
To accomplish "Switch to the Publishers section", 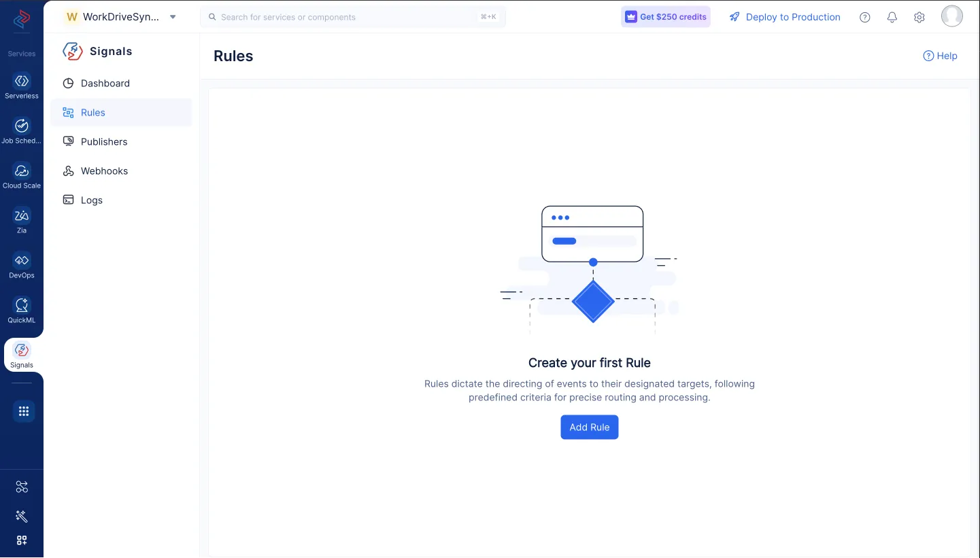I will tap(103, 141).
